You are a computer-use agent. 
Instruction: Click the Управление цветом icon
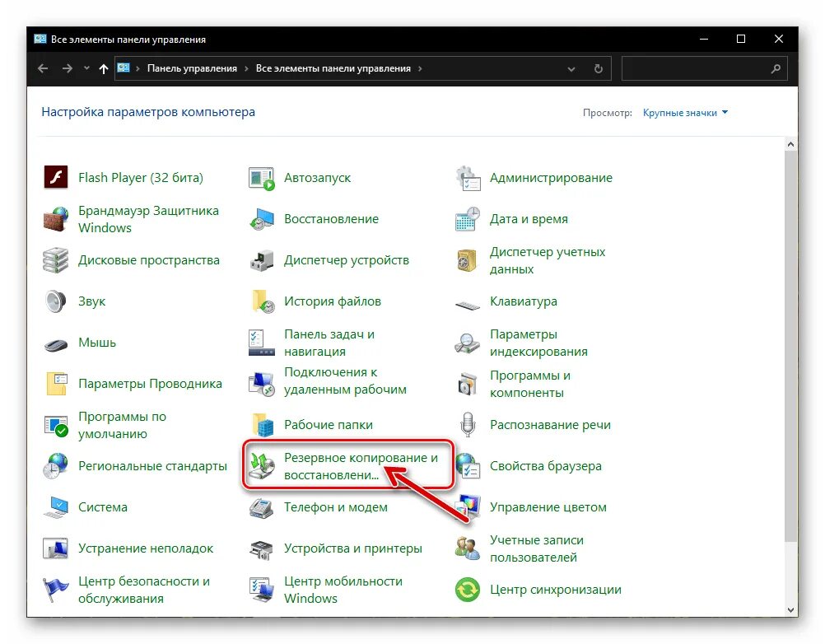tap(468, 507)
